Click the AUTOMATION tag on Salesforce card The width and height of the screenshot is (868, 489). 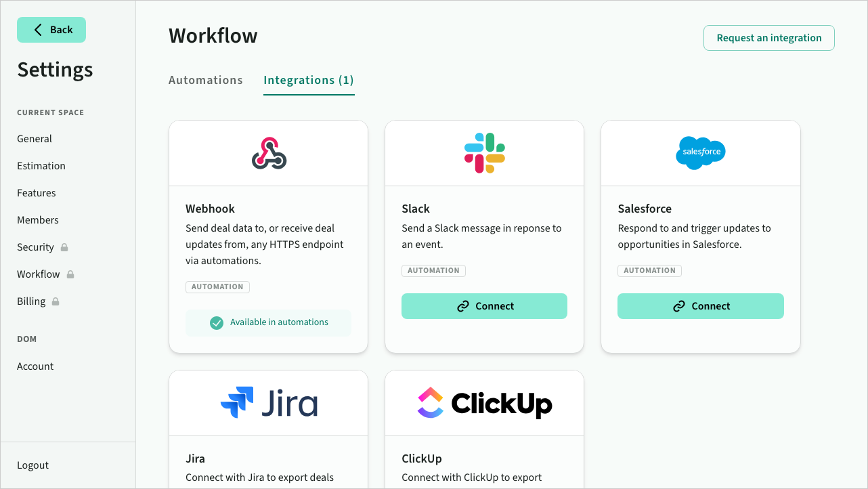649,271
